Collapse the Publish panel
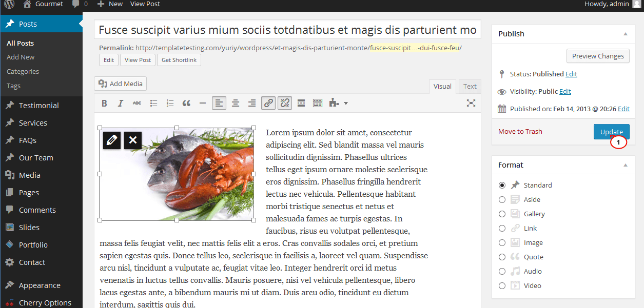This screenshot has height=308, width=644. click(625, 33)
